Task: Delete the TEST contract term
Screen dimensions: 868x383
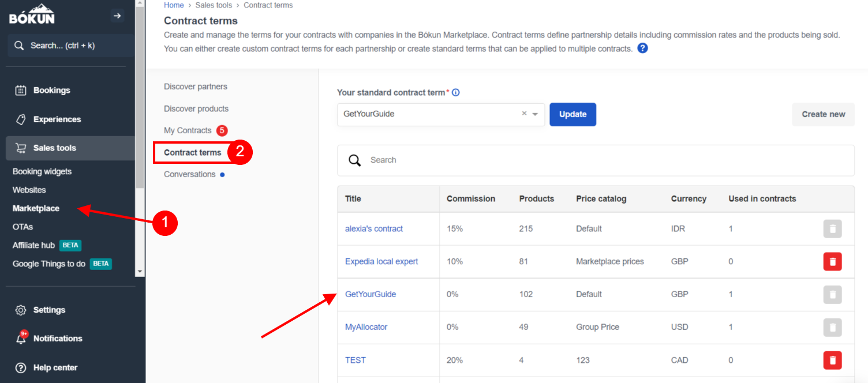Action: [x=832, y=360]
